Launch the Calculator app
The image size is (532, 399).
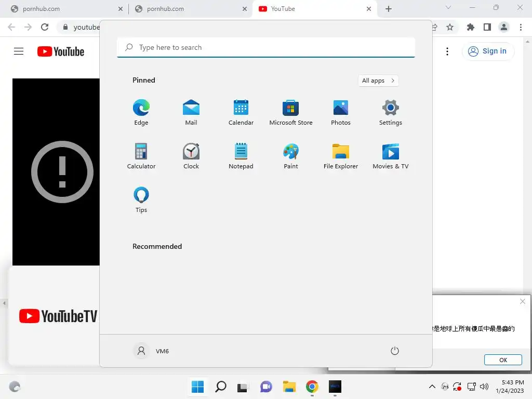pos(141,156)
